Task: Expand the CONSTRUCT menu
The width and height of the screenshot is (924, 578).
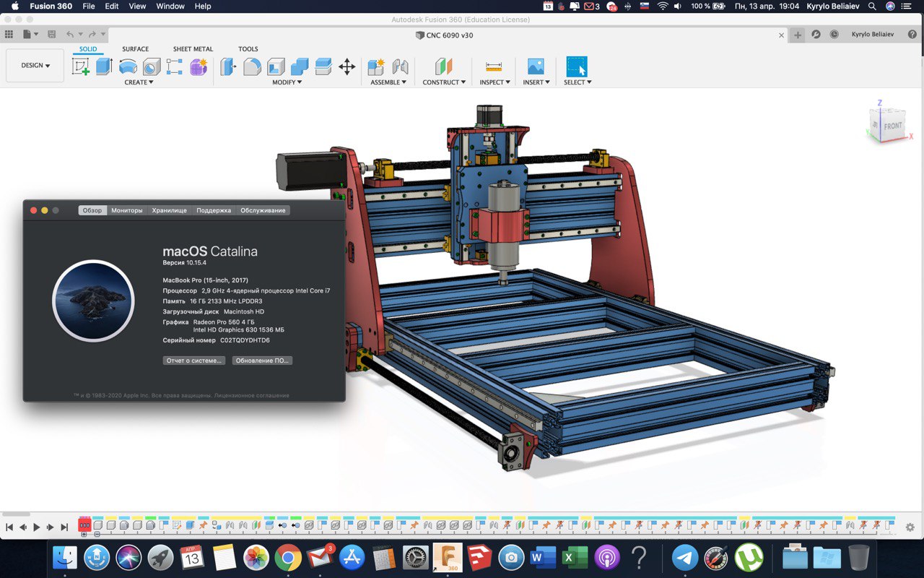Action: coord(444,82)
